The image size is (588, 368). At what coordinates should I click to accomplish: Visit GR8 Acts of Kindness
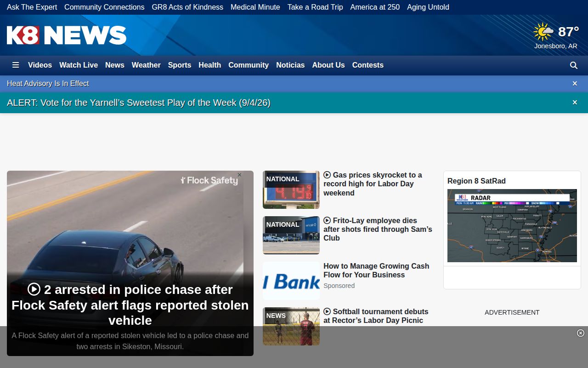coord(187,7)
